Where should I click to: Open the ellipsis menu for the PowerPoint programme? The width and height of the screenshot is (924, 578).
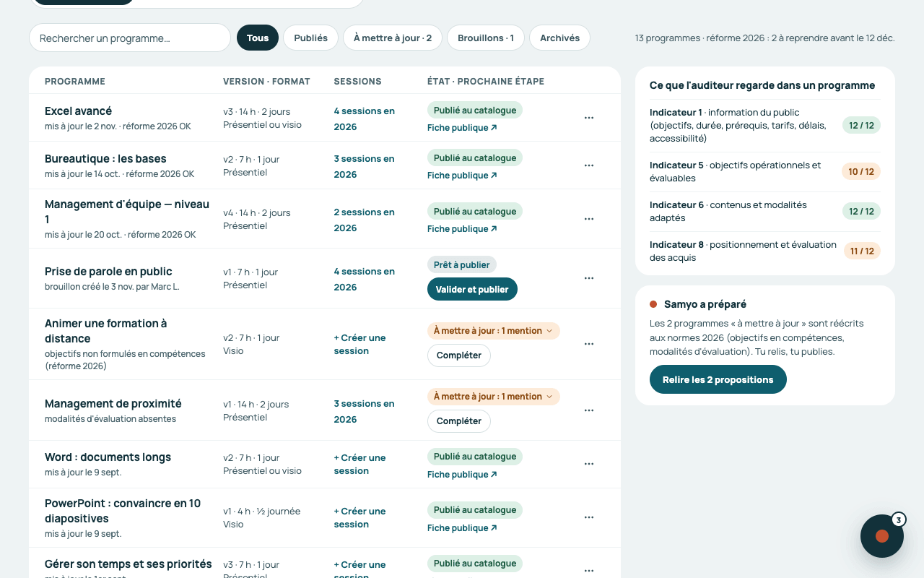(589, 517)
